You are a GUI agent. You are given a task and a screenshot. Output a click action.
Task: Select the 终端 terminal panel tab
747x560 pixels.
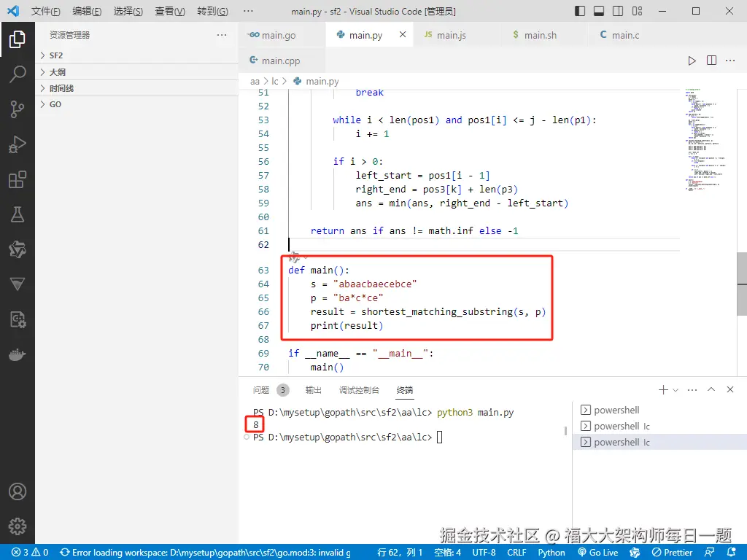[x=404, y=390]
